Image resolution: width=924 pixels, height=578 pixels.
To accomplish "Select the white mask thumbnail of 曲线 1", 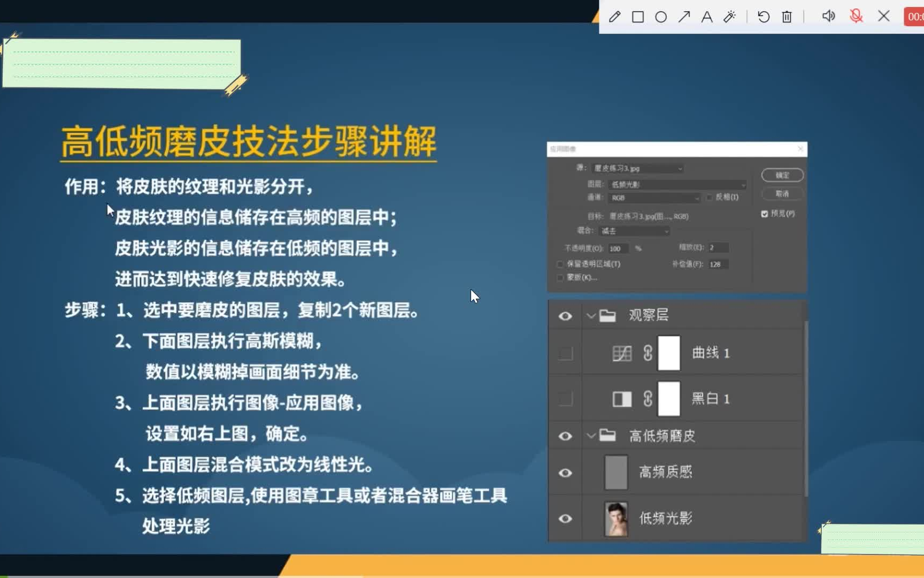I will pos(669,353).
